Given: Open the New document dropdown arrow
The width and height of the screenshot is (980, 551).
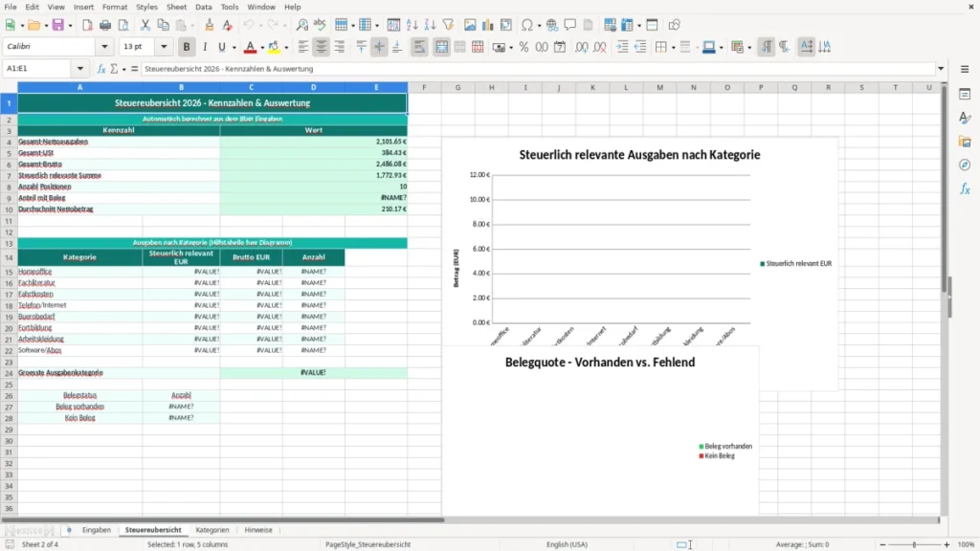Looking at the screenshot, I should point(22,26).
